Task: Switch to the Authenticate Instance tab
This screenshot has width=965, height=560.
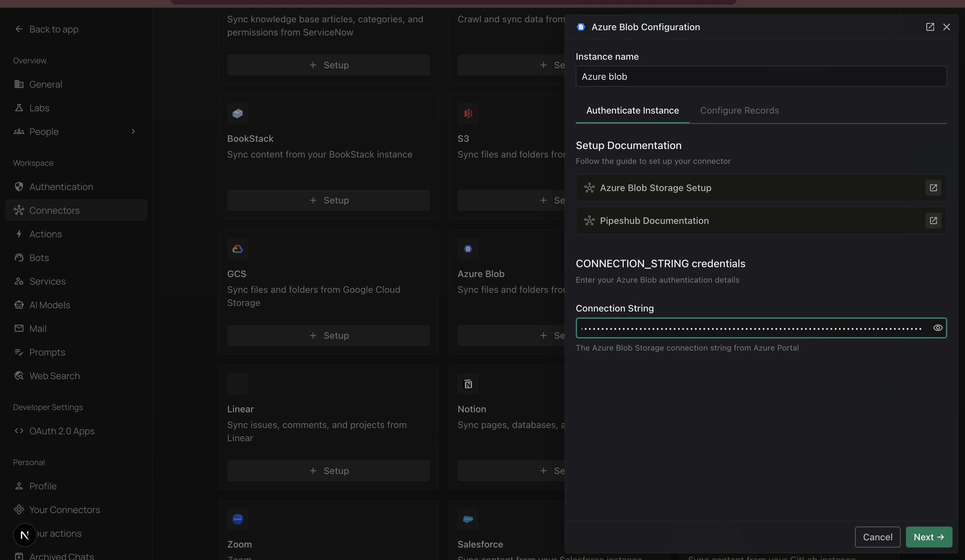Action: pos(632,110)
